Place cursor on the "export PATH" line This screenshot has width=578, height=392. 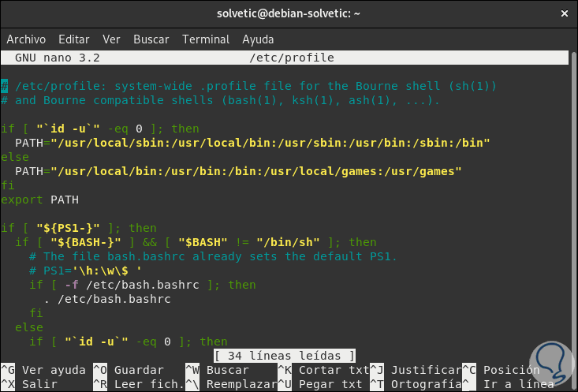click(39, 200)
